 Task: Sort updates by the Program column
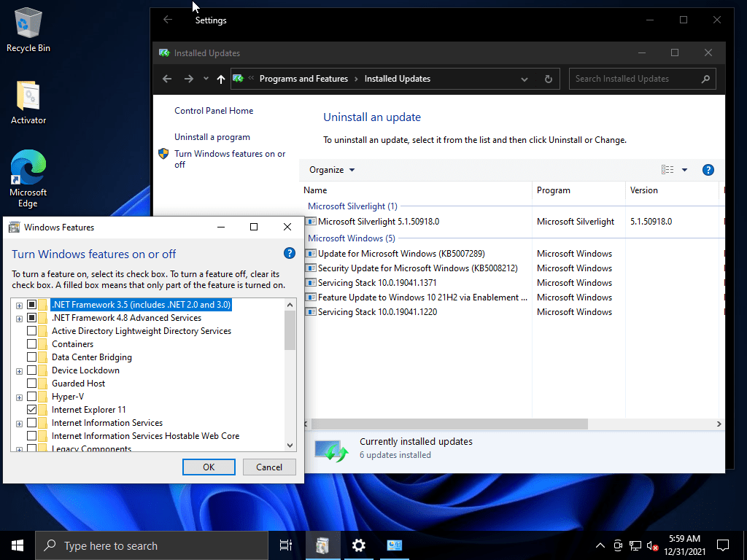coord(578,190)
